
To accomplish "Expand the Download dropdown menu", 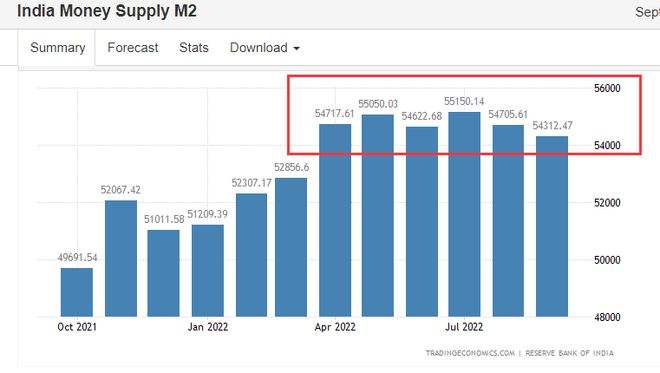I will (x=265, y=48).
